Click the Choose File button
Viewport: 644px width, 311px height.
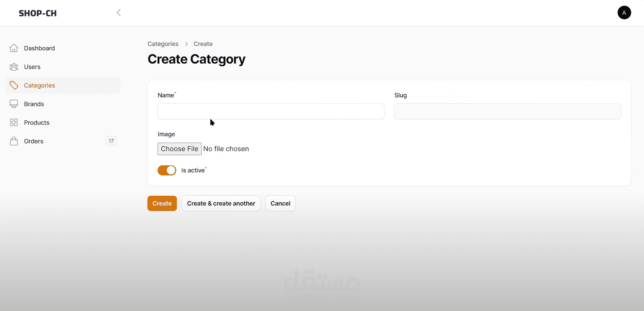pos(179,149)
